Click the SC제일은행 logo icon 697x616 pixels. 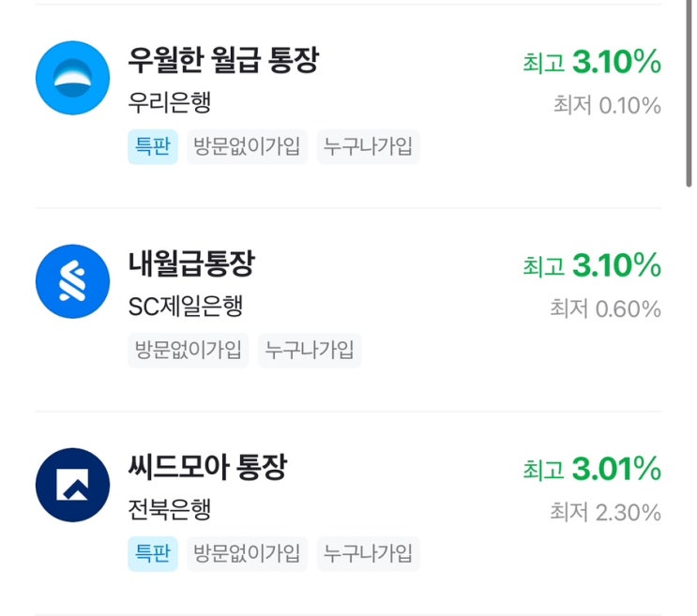click(x=72, y=281)
